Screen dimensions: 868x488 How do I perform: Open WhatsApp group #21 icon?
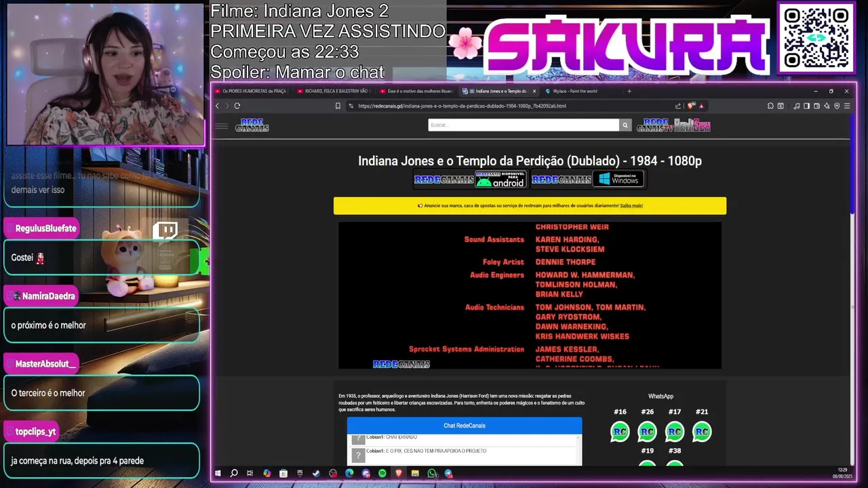click(x=702, y=432)
